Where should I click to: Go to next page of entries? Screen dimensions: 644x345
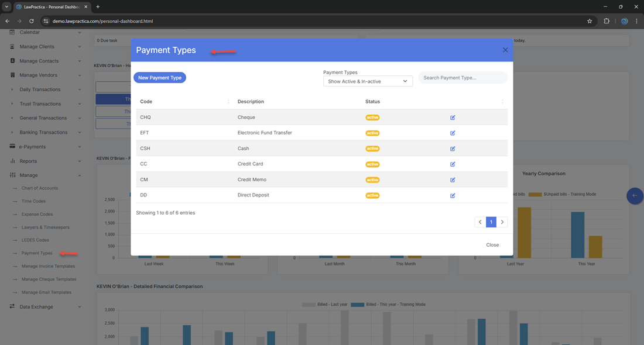coord(502,222)
